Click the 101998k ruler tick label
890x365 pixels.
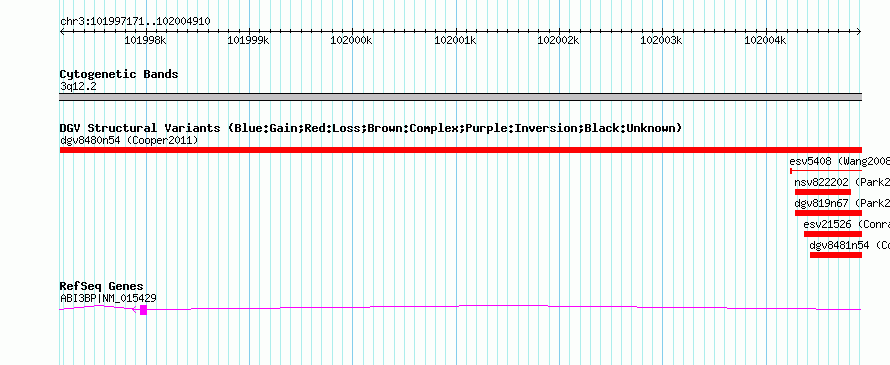[x=145, y=40]
